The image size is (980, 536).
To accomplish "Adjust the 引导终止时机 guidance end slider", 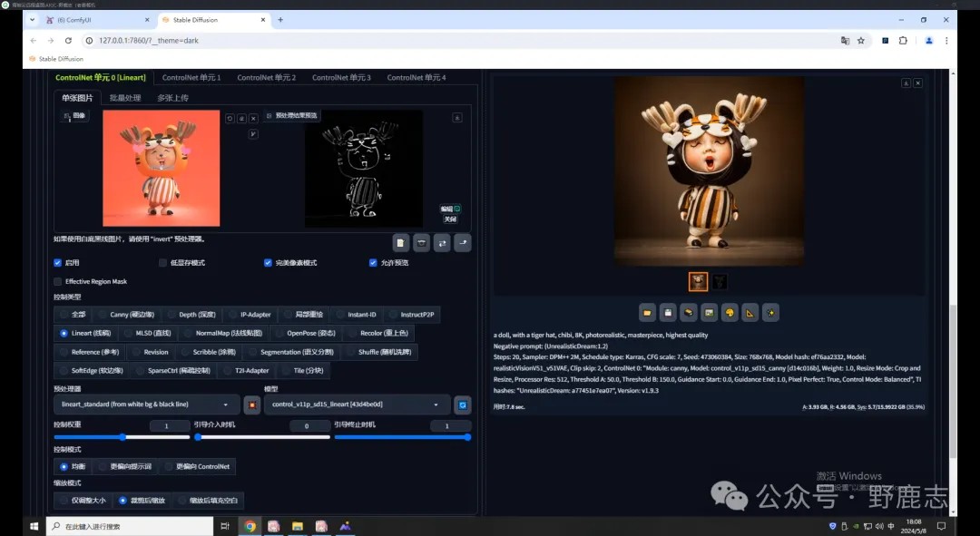I will click(403, 437).
